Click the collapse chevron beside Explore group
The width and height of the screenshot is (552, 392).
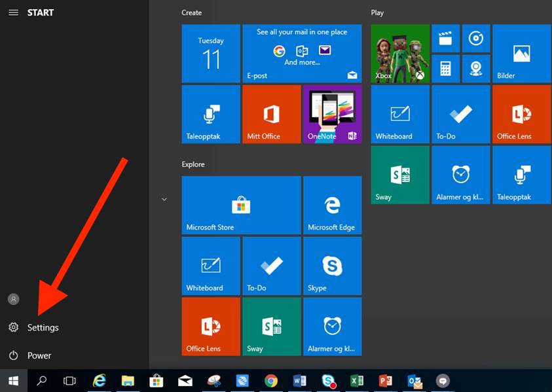tap(164, 199)
